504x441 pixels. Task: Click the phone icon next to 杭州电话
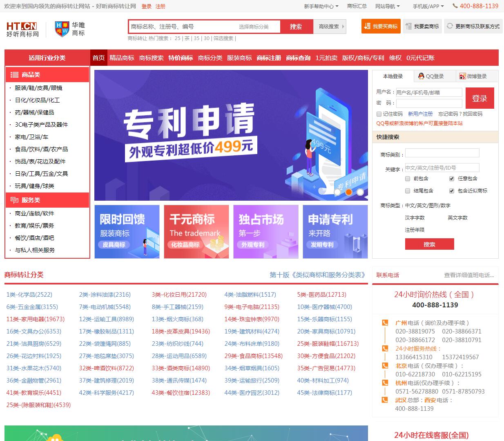(385, 383)
